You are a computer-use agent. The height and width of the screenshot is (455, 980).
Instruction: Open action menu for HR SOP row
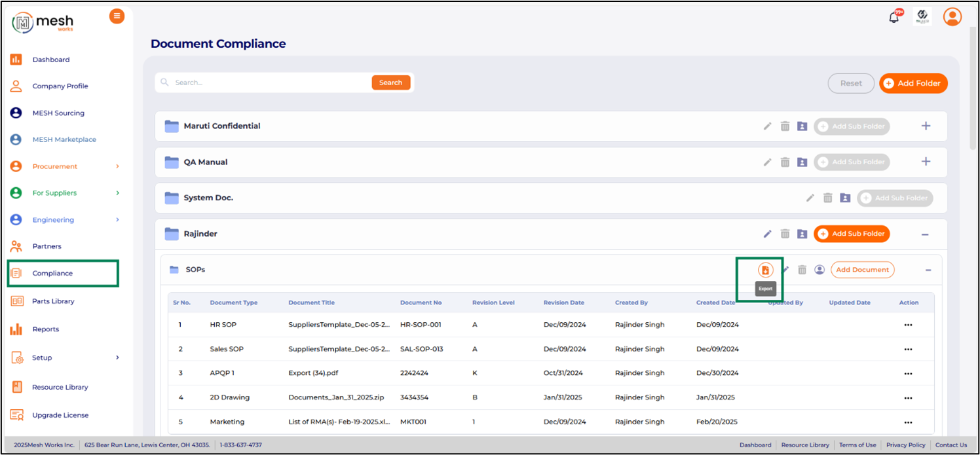pyautogui.click(x=908, y=325)
